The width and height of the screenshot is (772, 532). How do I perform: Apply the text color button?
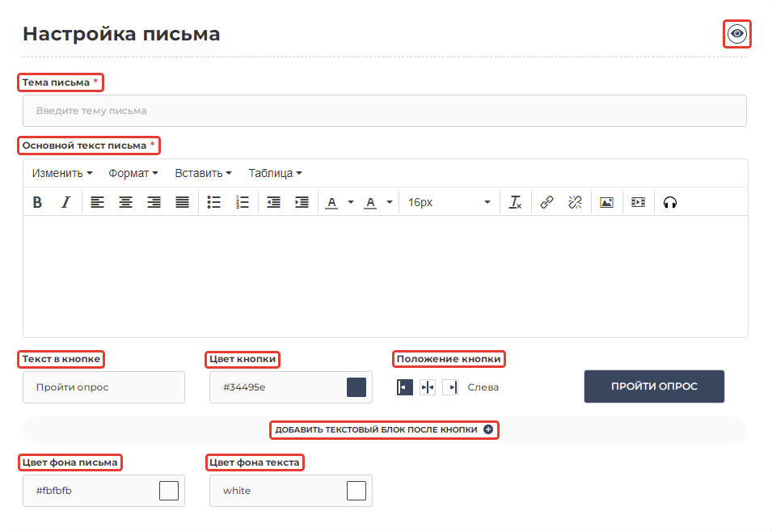(x=332, y=202)
